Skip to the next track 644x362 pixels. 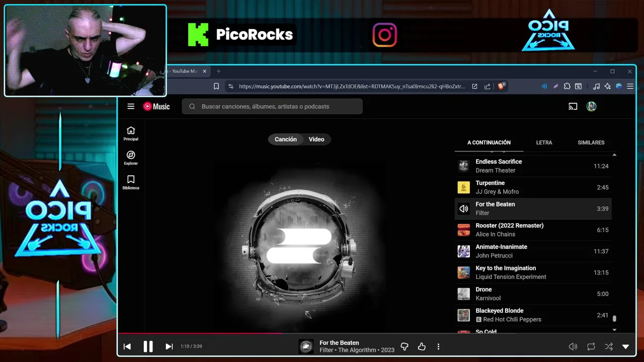169,346
